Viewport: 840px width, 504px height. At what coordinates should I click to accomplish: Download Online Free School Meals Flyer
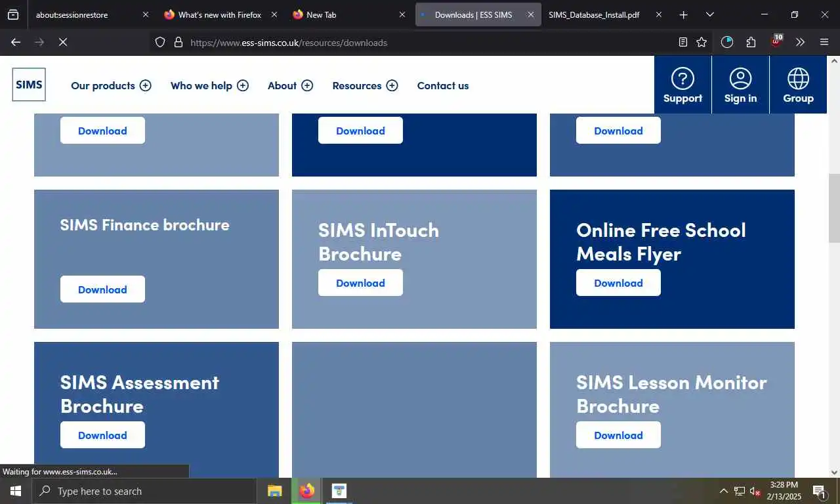tap(618, 283)
